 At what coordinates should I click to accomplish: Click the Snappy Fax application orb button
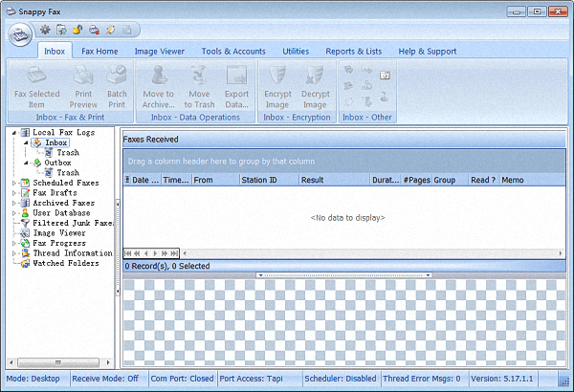click(x=18, y=33)
